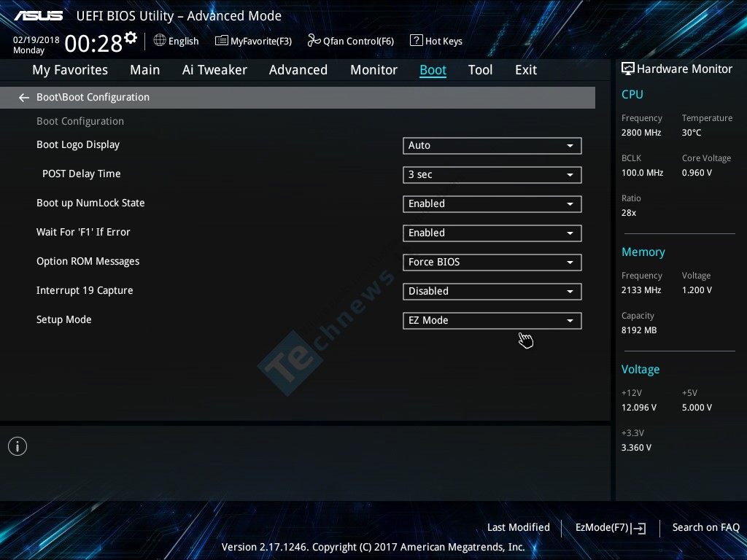Select the Boot tab

coord(433,70)
